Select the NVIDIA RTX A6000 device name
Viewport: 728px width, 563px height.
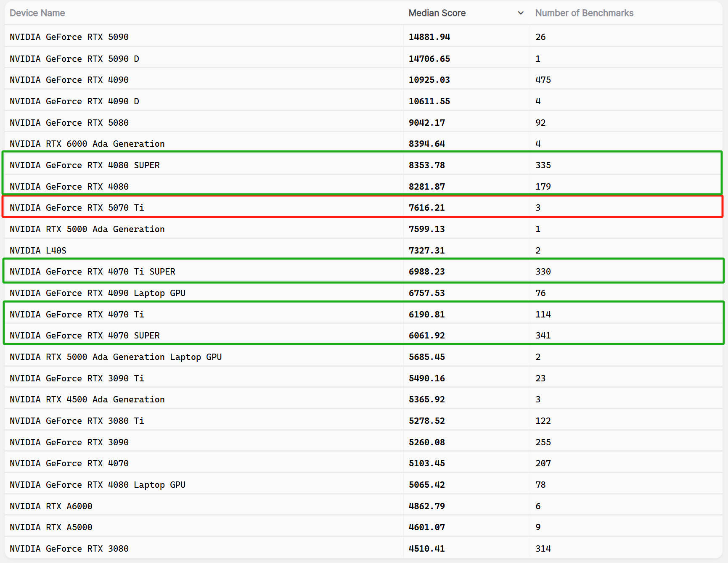tap(51, 506)
